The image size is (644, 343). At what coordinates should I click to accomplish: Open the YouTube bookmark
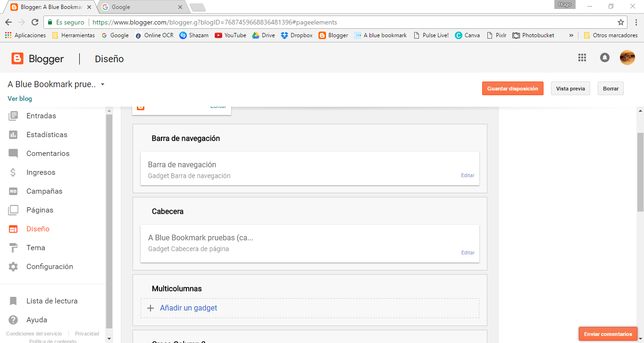pos(230,35)
